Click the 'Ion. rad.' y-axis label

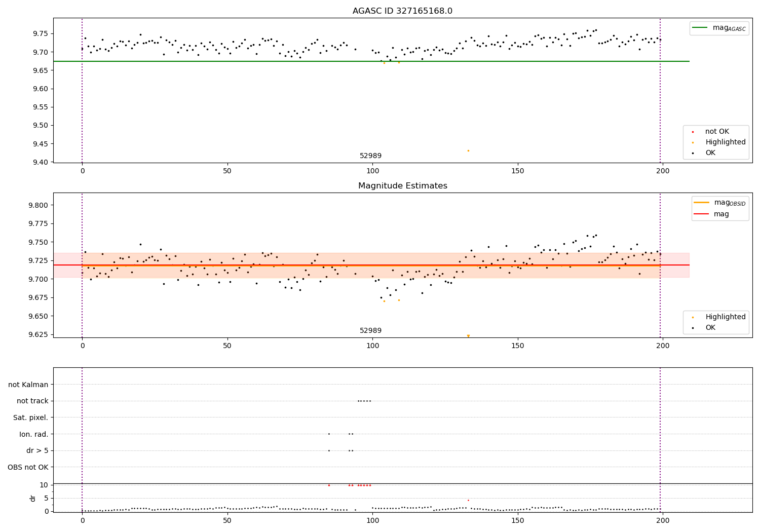click(x=34, y=434)
